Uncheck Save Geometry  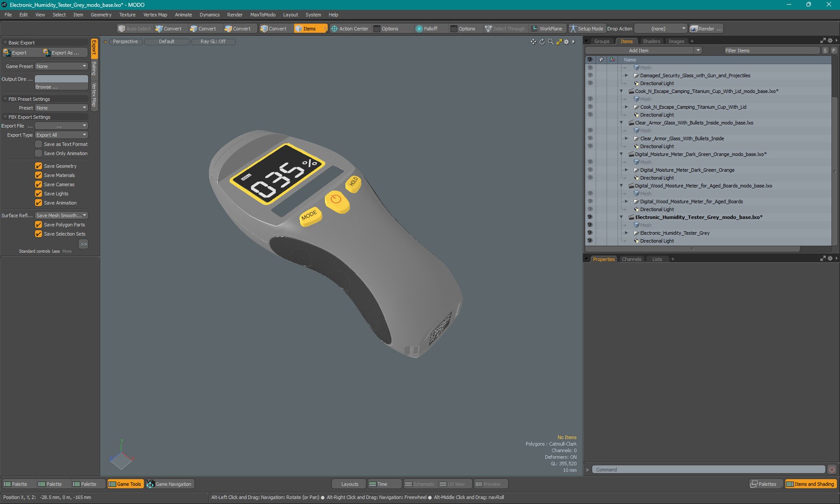[x=39, y=166]
